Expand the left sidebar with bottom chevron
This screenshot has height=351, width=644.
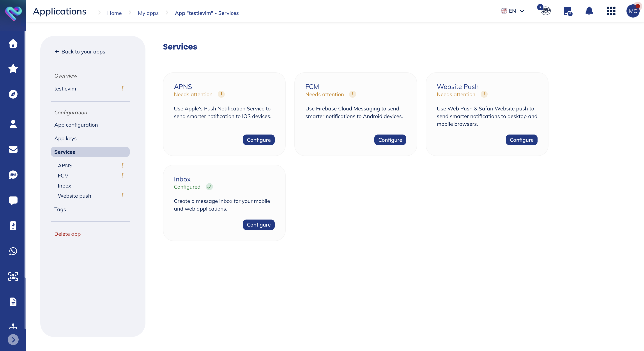coord(13,340)
